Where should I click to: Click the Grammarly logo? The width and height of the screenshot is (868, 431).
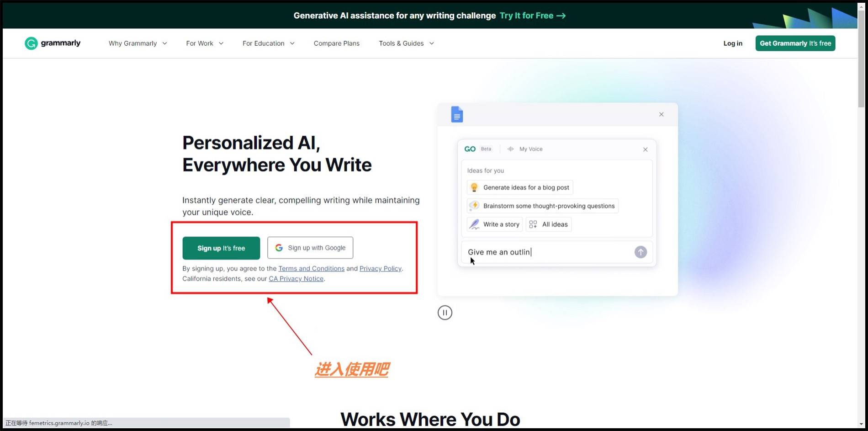pyautogui.click(x=53, y=43)
